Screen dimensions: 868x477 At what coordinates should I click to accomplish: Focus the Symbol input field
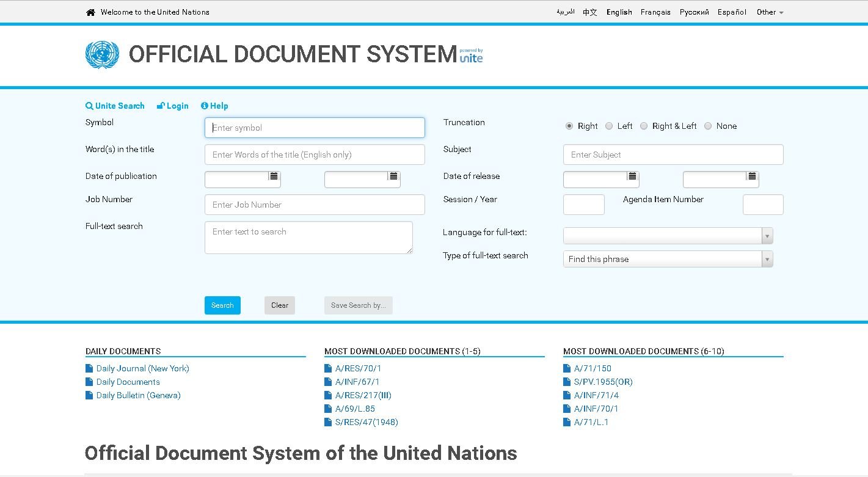(x=315, y=128)
